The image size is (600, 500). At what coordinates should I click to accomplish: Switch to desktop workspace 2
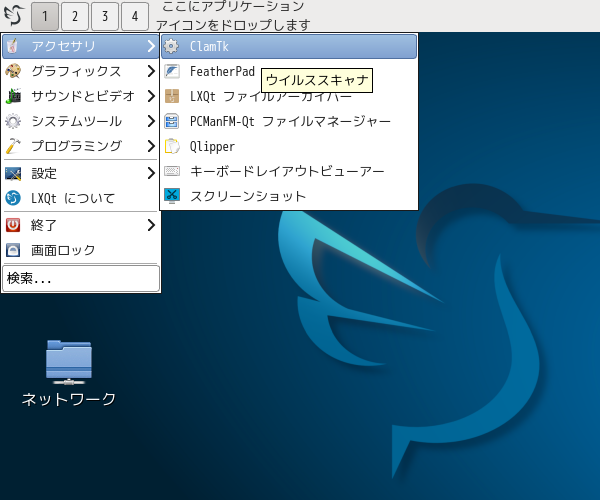pos(75,16)
